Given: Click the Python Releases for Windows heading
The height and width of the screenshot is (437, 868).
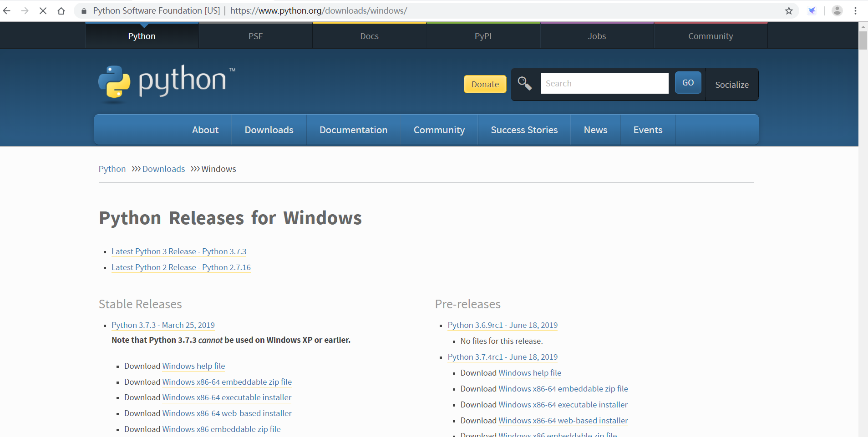Looking at the screenshot, I should tap(230, 218).
